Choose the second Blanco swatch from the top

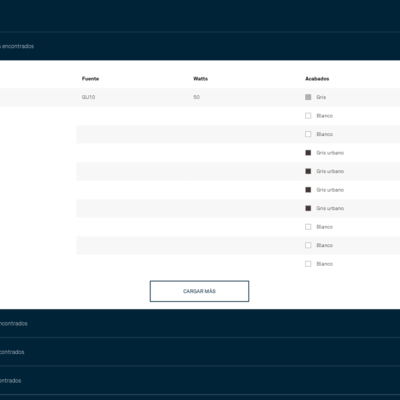(308, 134)
